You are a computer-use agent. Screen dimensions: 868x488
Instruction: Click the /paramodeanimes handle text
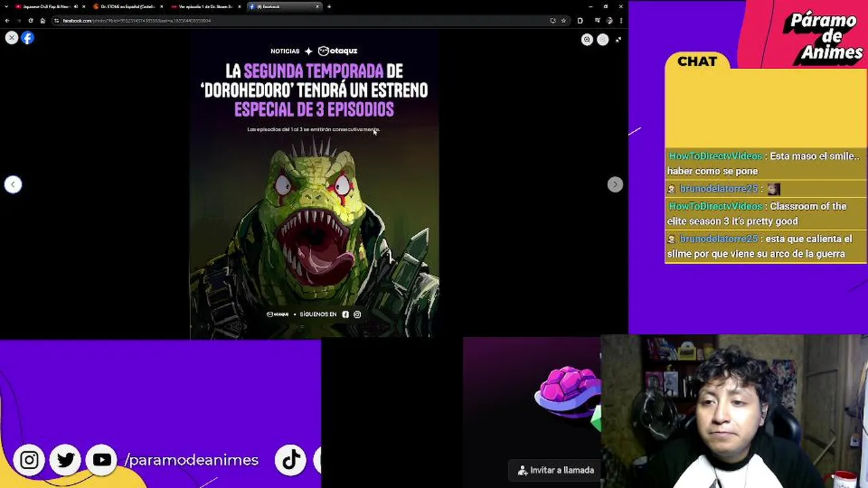pyautogui.click(x=191, y=460)
